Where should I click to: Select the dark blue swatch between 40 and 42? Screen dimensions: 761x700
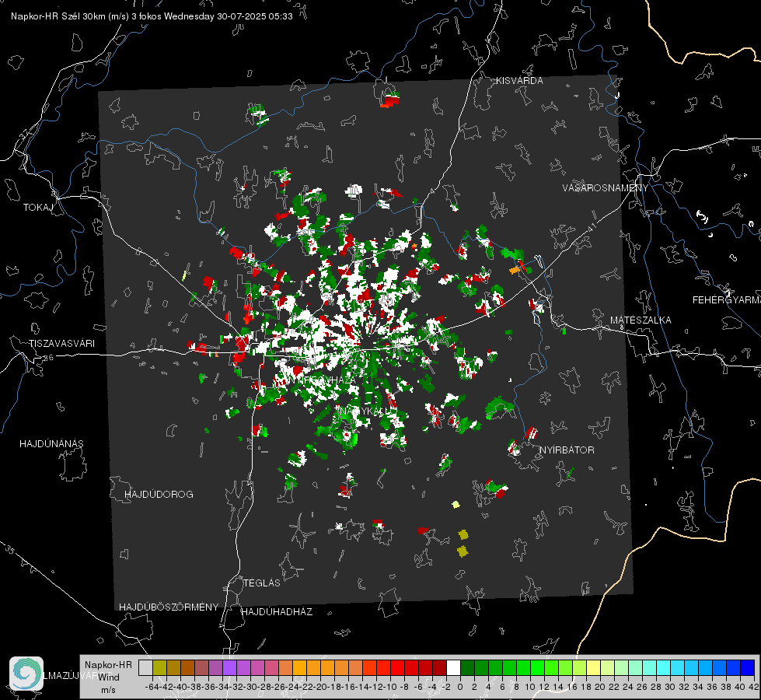coord(748,667)
